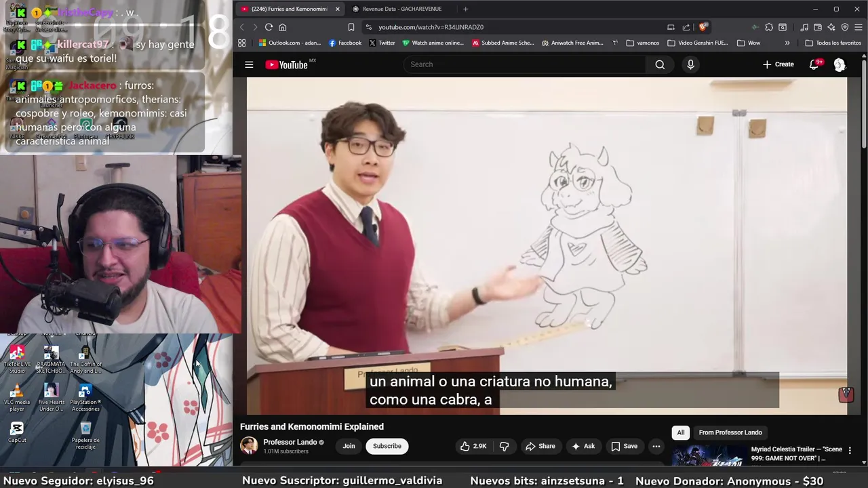868x488 pixels.
Task: Save the video to a playlist
Action: point(624,446)
